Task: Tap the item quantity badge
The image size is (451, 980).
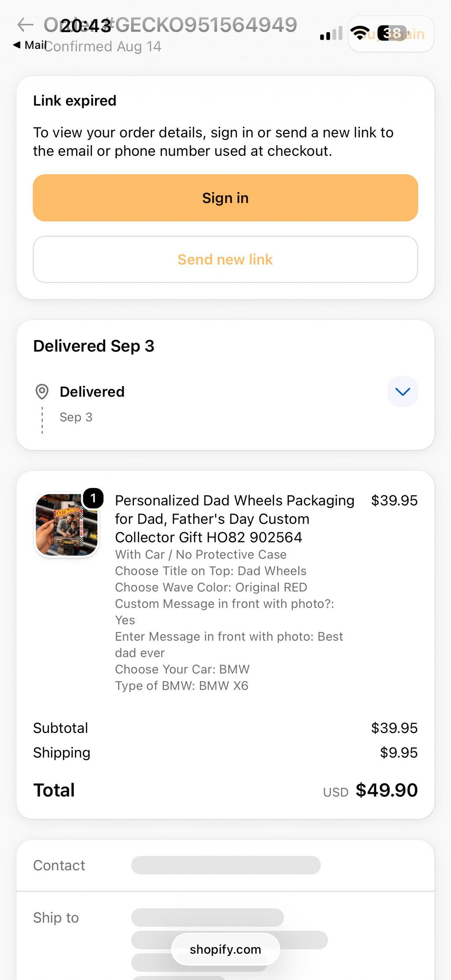Action: point(93,498)
